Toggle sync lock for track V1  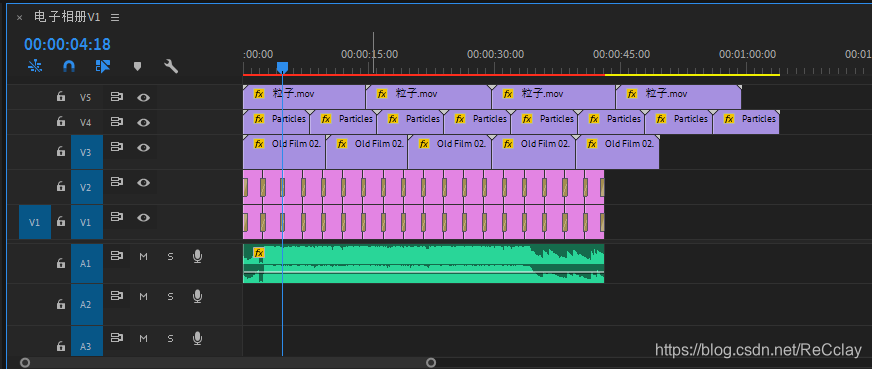(x=116, y=217)
